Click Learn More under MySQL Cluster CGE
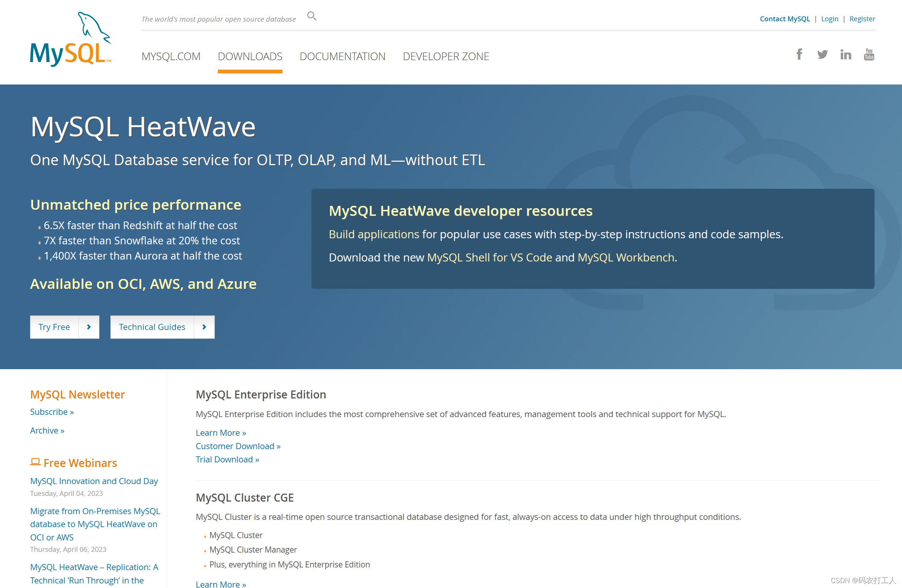Viewport: 902px width, 588px height. tap(221, 584)
